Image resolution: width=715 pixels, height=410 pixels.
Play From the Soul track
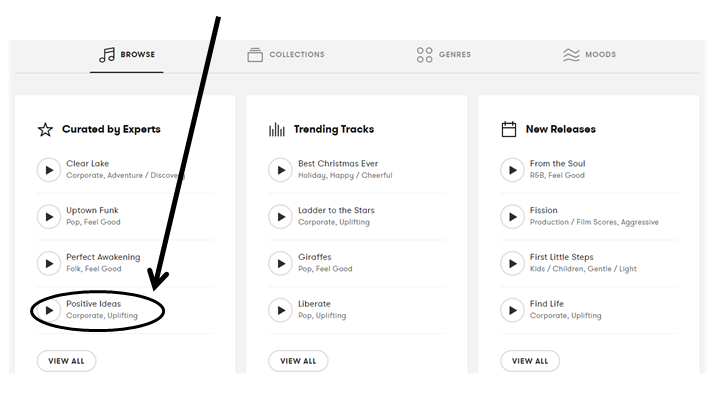513,169
